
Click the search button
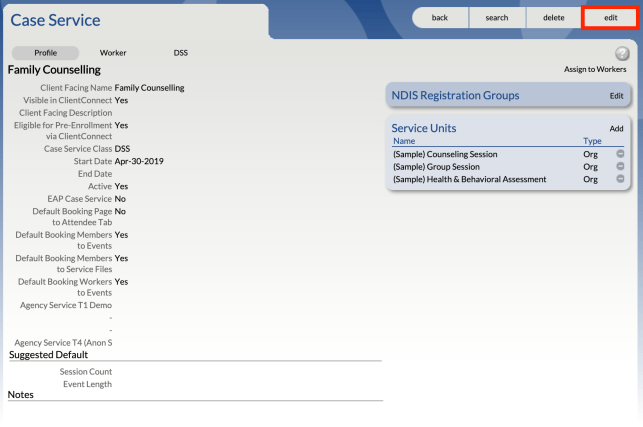[x=497, y=18]
